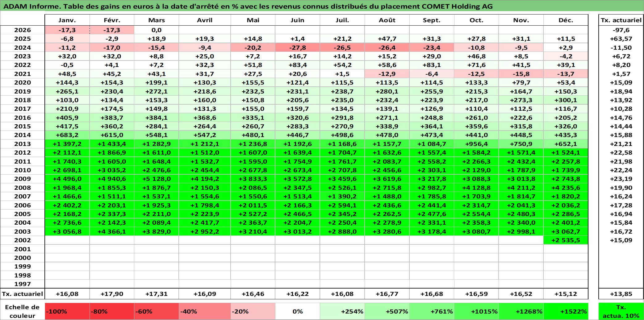Select the 'Juin' column header
Screen dimensions: 644x320
298,20
